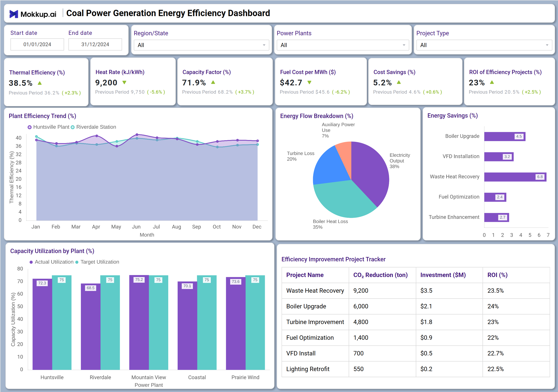Click the Efficiency Improvement Project Tracker title

click(333, 259)
